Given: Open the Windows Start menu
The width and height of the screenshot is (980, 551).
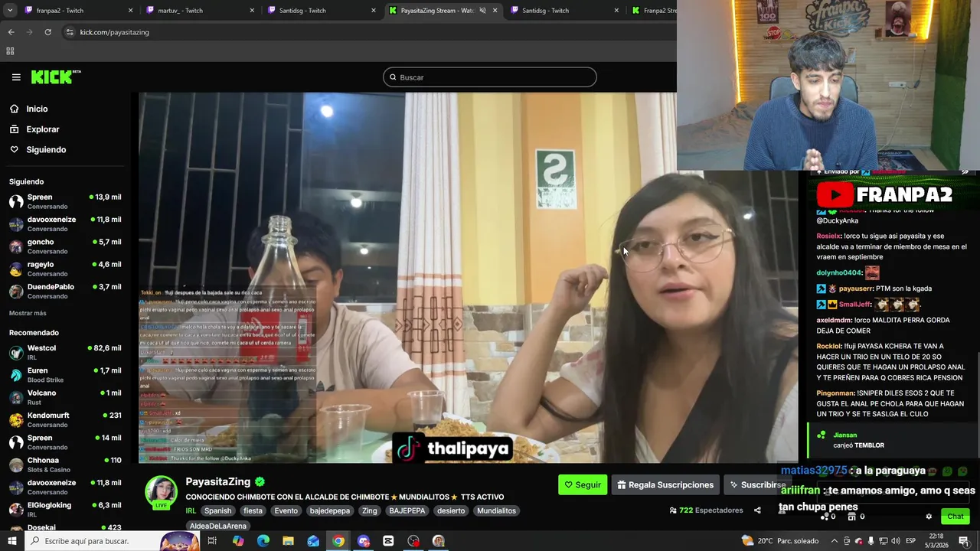Looking at the screenshot, I should 12,541.
